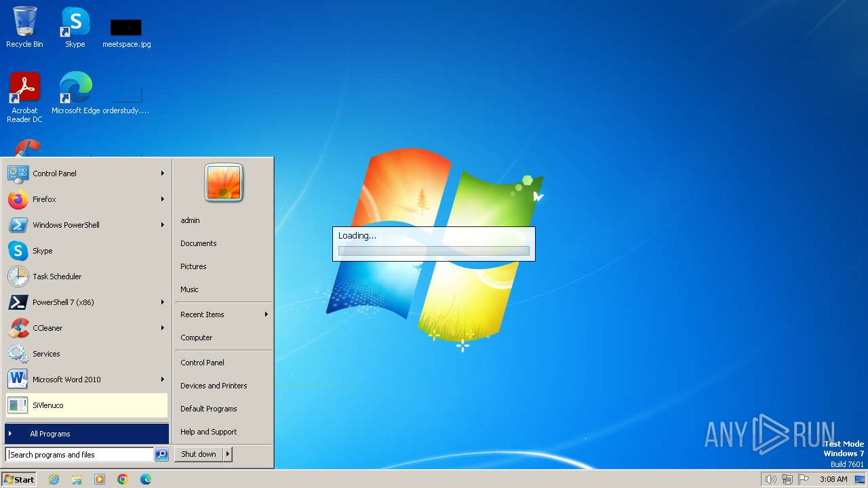The width and height of the screenshot is (868, 488).
Task: Click the search magnifier button
Action: [161, 455]
